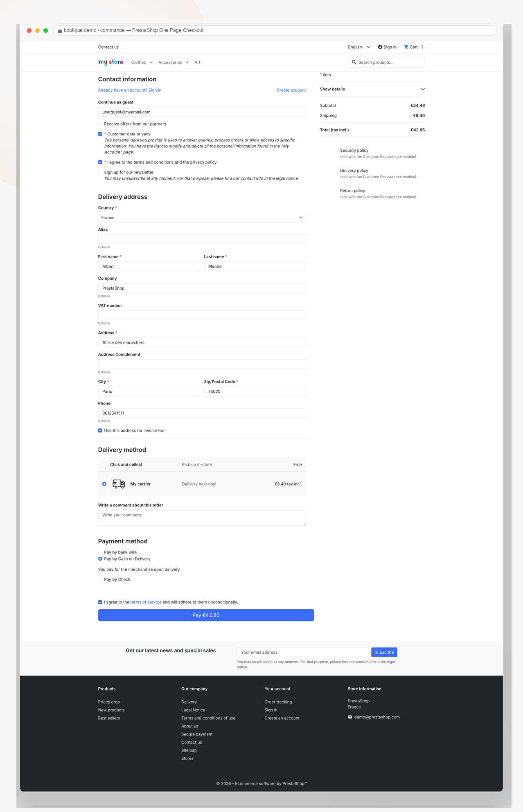Click the Phone field 0612341511
The image size is (523, 812).
202,413
